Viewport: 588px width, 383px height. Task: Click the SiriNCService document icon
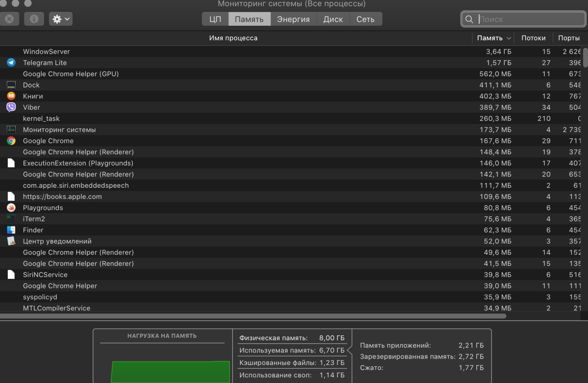click(x=11, y=275)
